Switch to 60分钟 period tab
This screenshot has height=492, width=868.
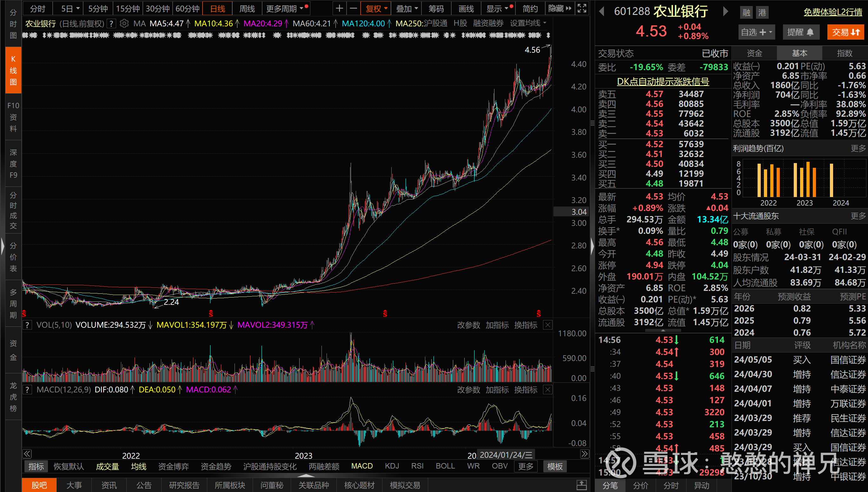pos(188,9)
